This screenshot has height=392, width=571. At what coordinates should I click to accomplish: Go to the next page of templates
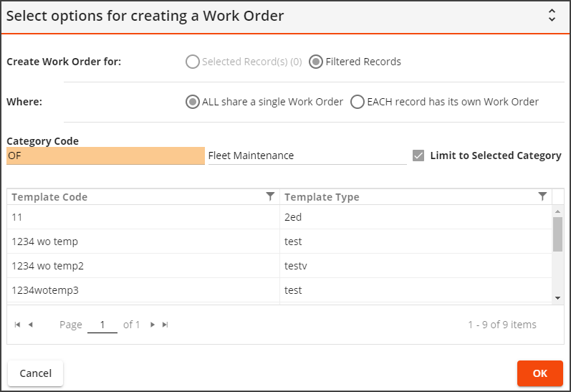click(153, 325)
